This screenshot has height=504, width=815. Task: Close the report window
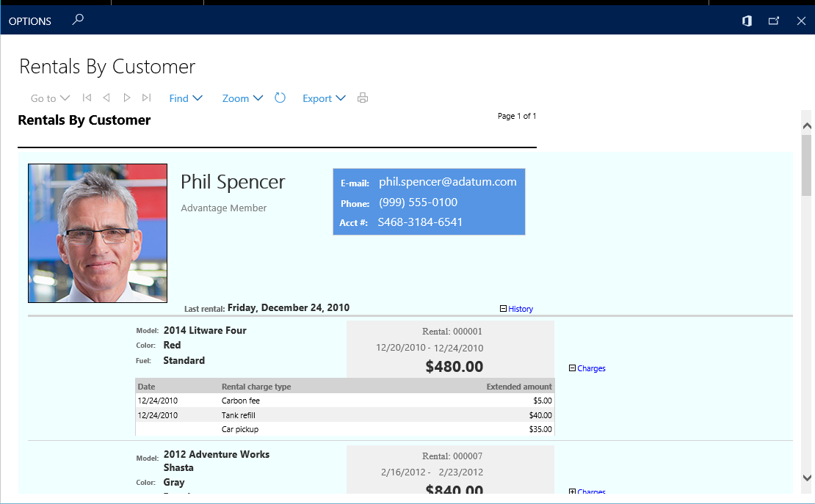click(801, 21)
